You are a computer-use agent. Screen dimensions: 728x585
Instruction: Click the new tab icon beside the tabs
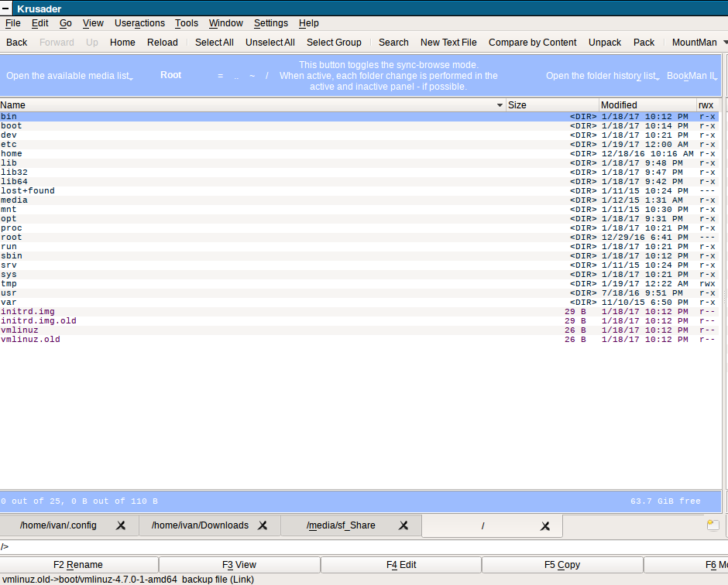[713, 525]
